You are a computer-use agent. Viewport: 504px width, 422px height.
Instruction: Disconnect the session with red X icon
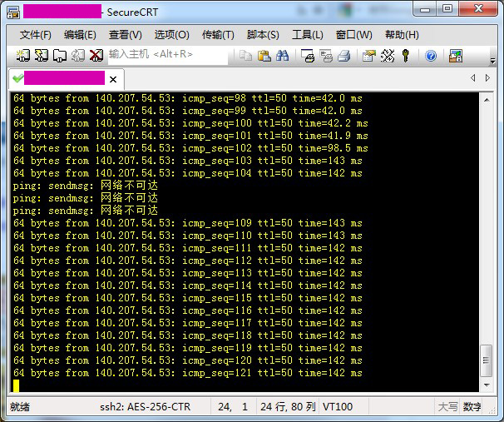[96, 55]
